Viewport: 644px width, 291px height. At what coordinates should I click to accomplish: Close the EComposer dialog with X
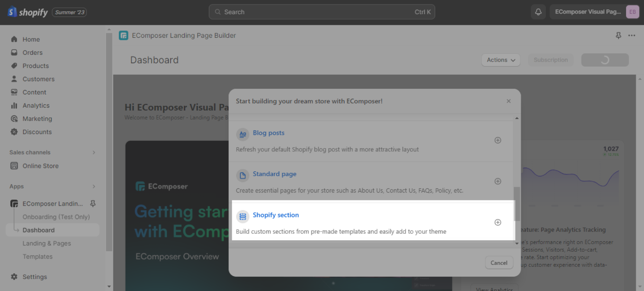[508, 101]
